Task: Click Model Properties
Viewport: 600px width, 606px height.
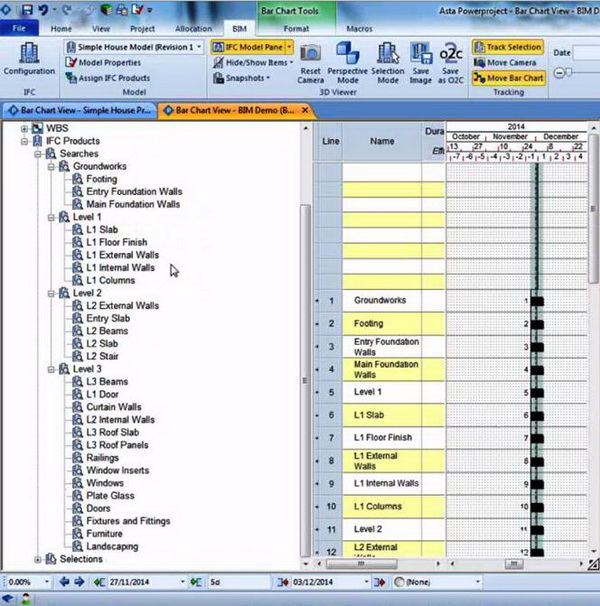Action: pyautogui.click(x=103, y=63)
